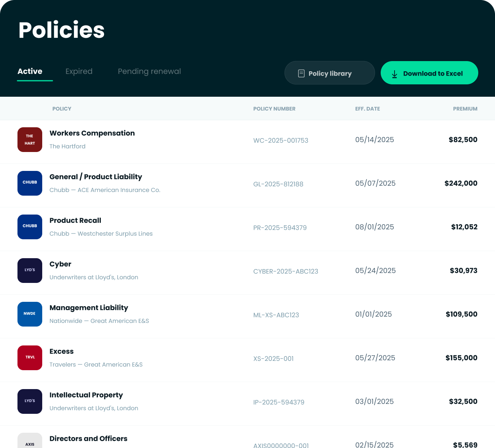Click the document icon in Policy library button
495x448 pixels.
click(301, 73)
